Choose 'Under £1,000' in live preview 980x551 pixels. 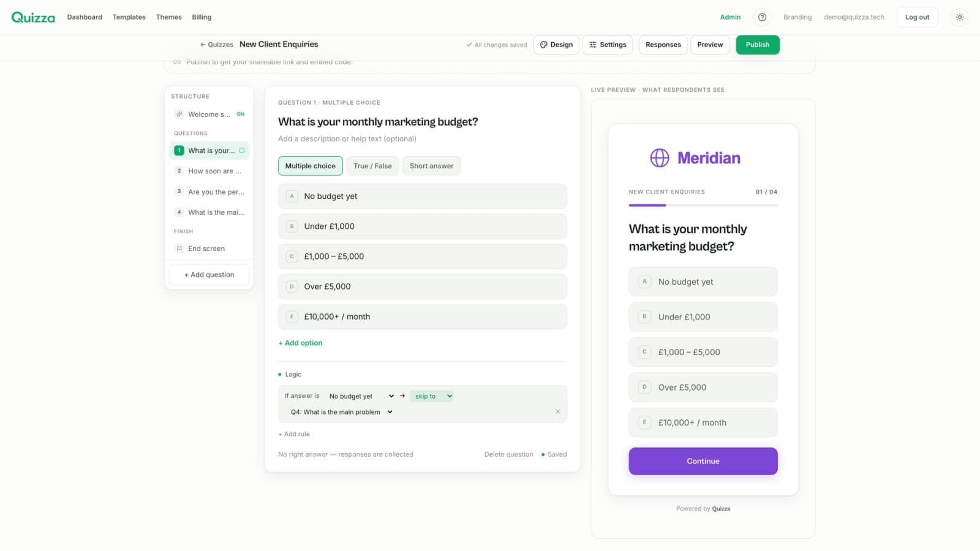pos(703,317)
